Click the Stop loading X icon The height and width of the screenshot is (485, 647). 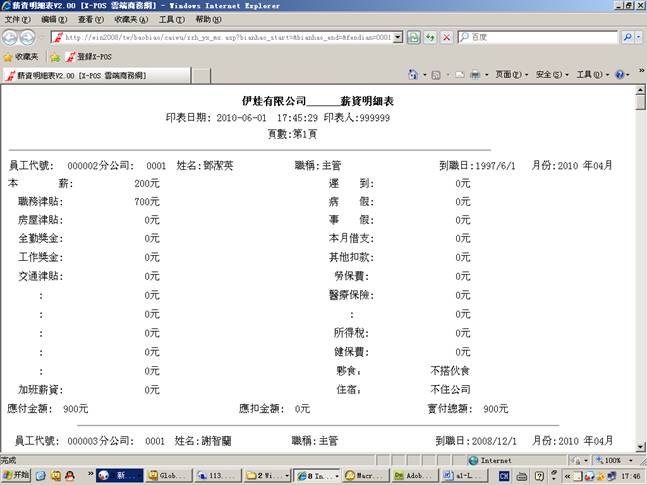click(x=446, y=37)
